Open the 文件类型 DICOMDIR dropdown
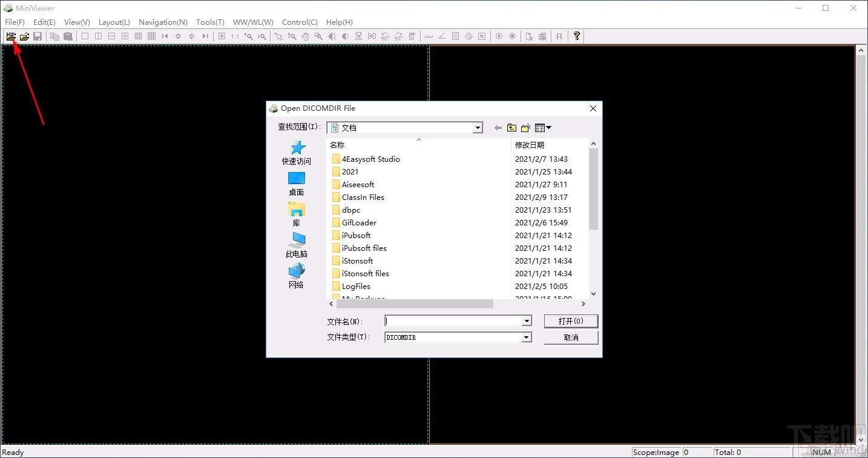Image resolution: width=868 pixels, height=458 pixels. (x=526, y=337)
